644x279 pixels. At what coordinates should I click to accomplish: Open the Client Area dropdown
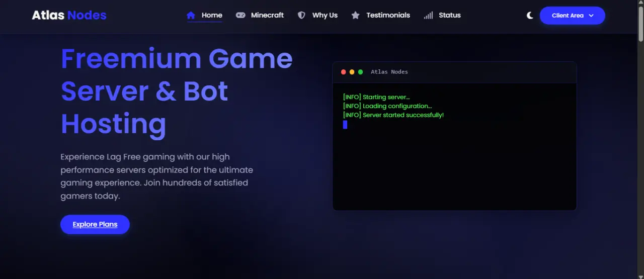(573, 16)
